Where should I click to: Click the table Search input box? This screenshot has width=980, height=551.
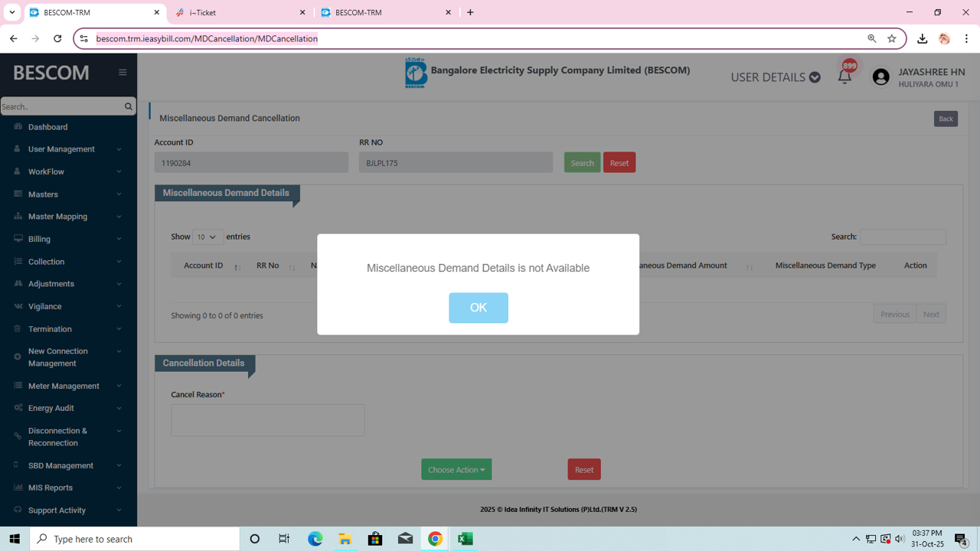903,237
